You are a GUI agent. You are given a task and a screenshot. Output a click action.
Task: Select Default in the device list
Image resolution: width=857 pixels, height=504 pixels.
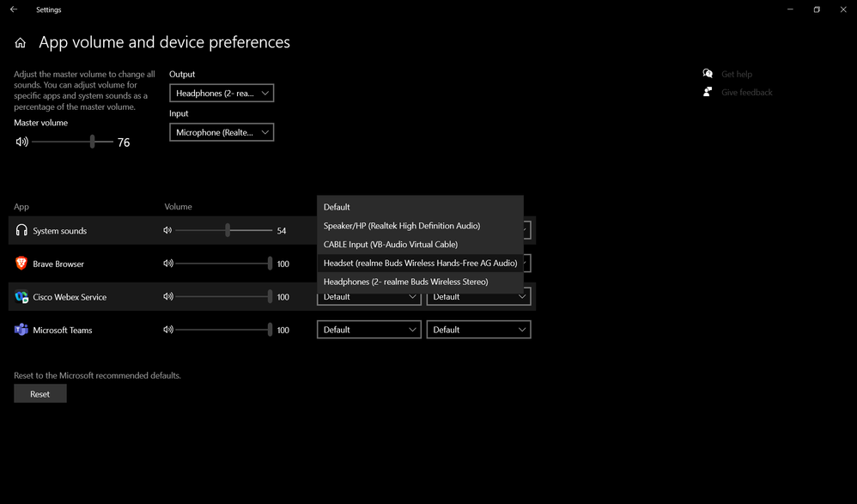click(x=420, y=207)
